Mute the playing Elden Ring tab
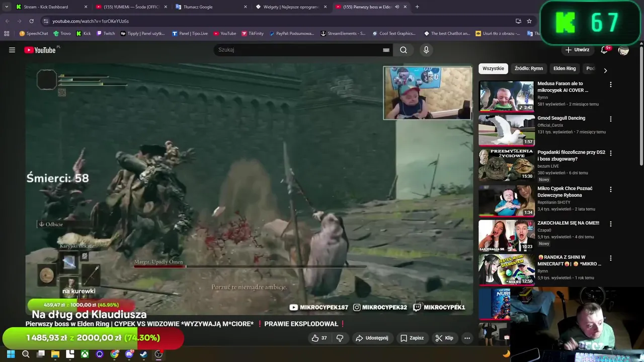The width and height of the screenshot is (644, 362). click(397, 7)
